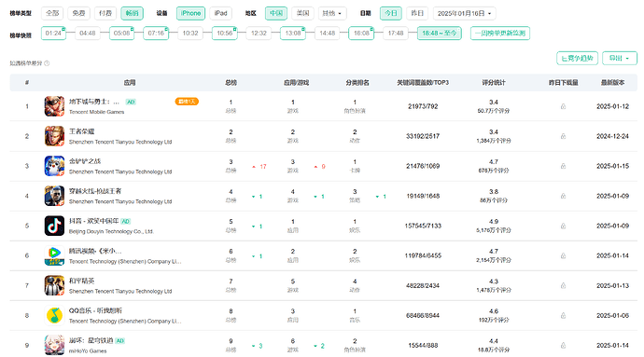Switch to the 14:48 snapshot

point(328,34)
